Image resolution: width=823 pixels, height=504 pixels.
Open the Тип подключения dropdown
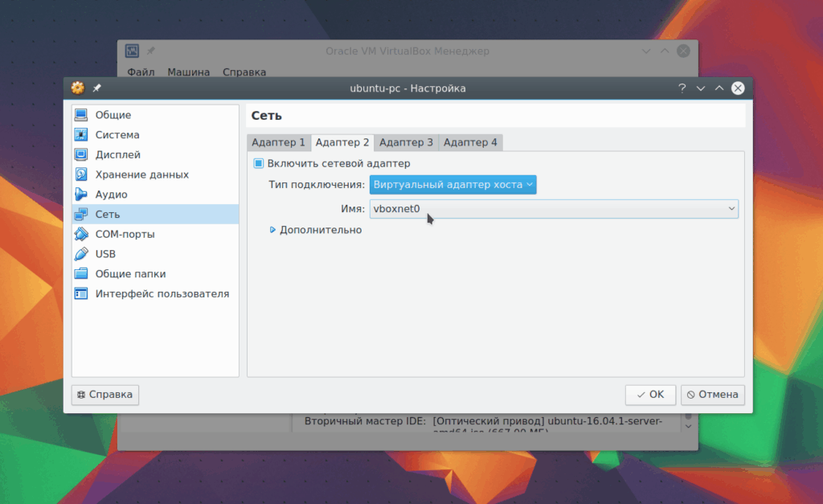453,184
